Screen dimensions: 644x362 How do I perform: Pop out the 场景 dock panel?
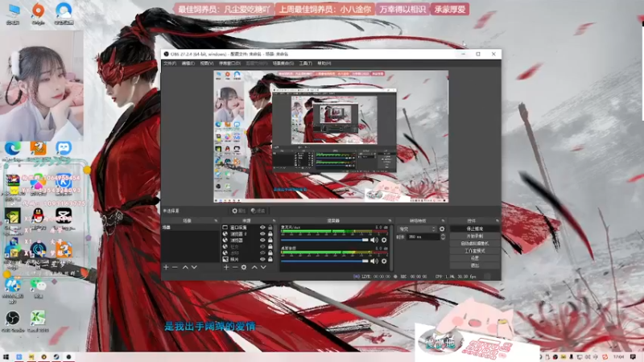pyautogui.click(x=216, y=220)
